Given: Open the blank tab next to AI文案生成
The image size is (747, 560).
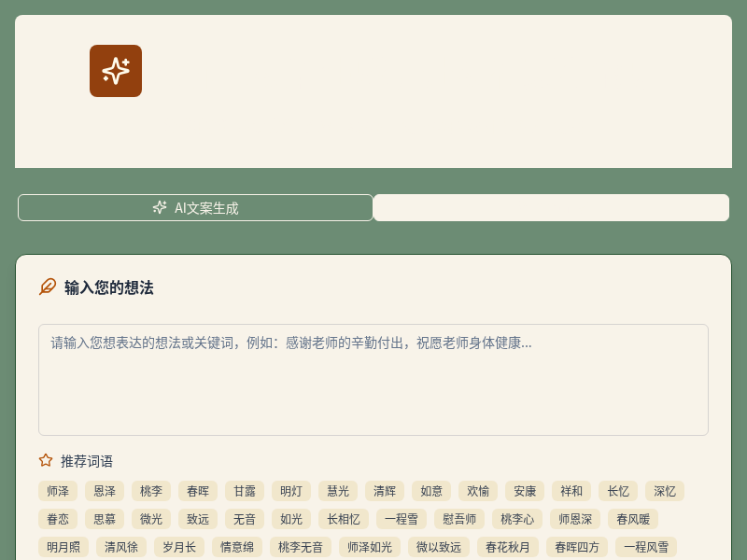Looking at the screenshot, I should 551,207.
